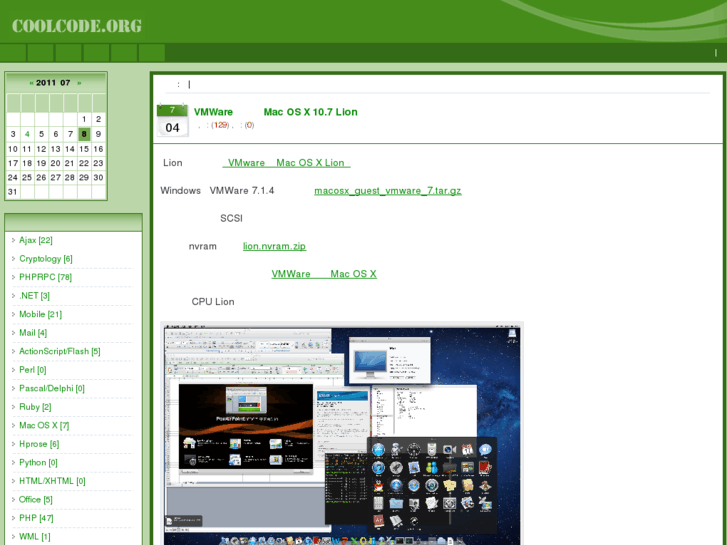
Task: Open the COOLCODE.ORG site logo
Action: (77, 26)
